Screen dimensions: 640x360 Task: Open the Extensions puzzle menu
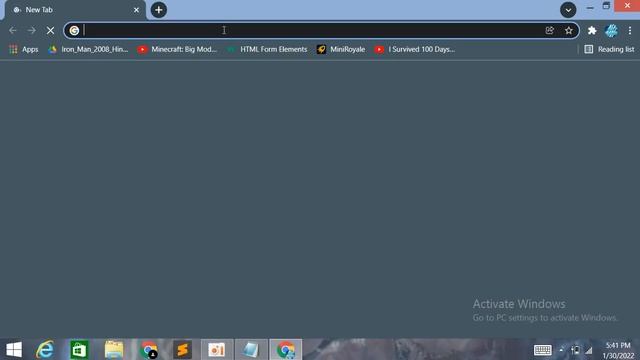point(592,31)
